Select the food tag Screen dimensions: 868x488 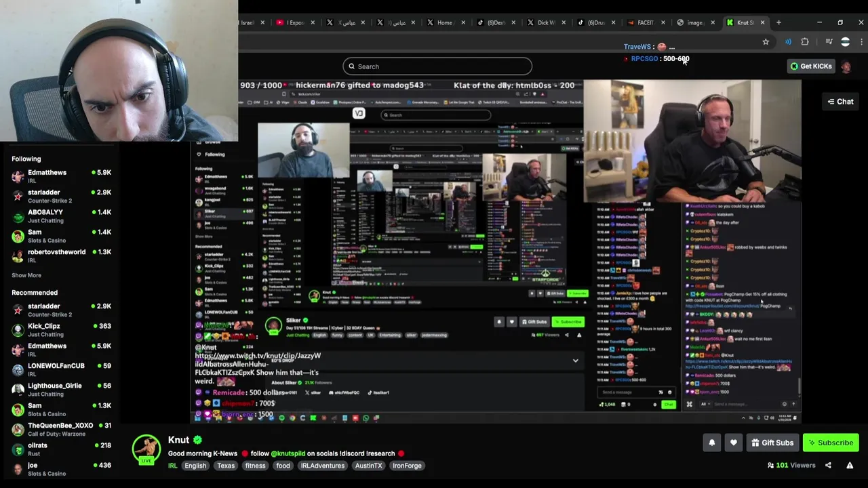[283, 466]
